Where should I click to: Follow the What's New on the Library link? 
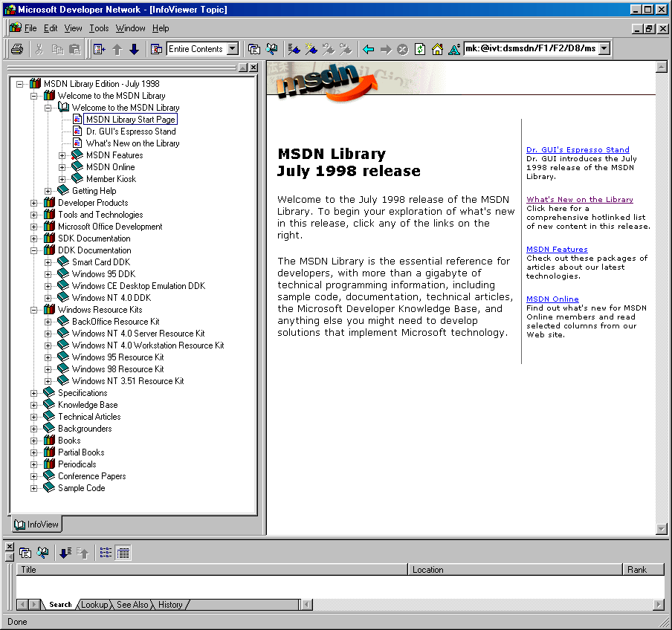[x=579, y=199]
